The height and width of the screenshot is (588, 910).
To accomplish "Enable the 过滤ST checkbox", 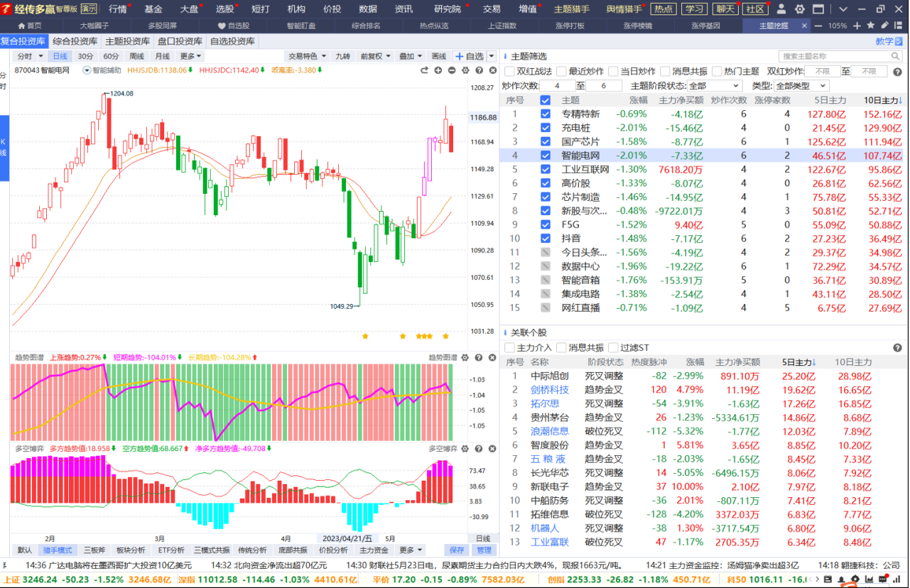I will [x=613, y=348].
